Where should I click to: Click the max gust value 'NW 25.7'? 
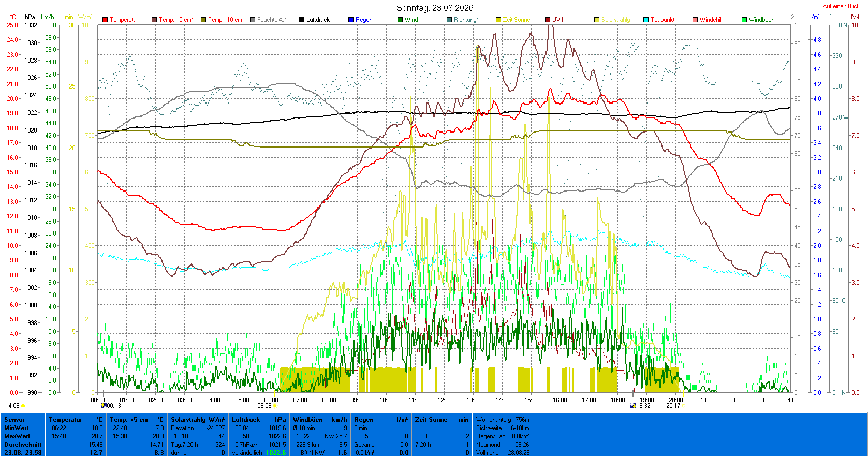[336, 436]
